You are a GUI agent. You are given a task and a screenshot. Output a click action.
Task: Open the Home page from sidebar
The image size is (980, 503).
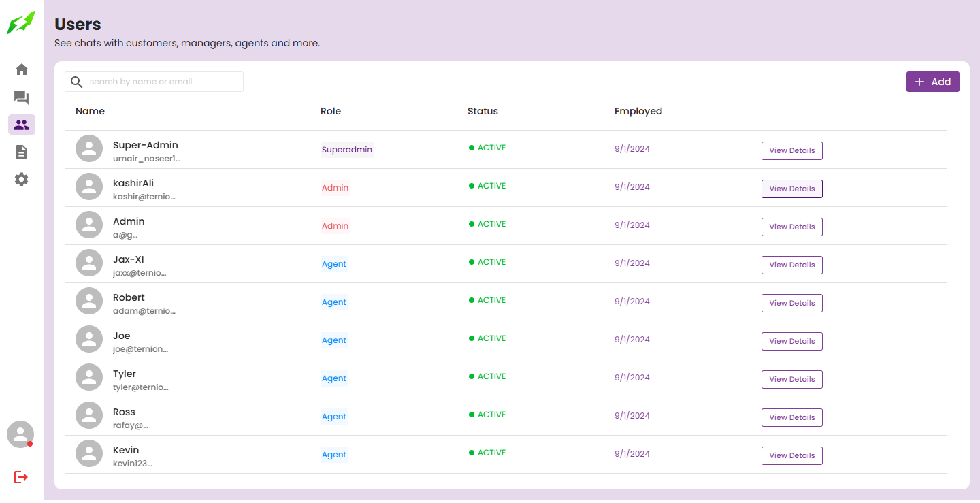tap(22, 69)
